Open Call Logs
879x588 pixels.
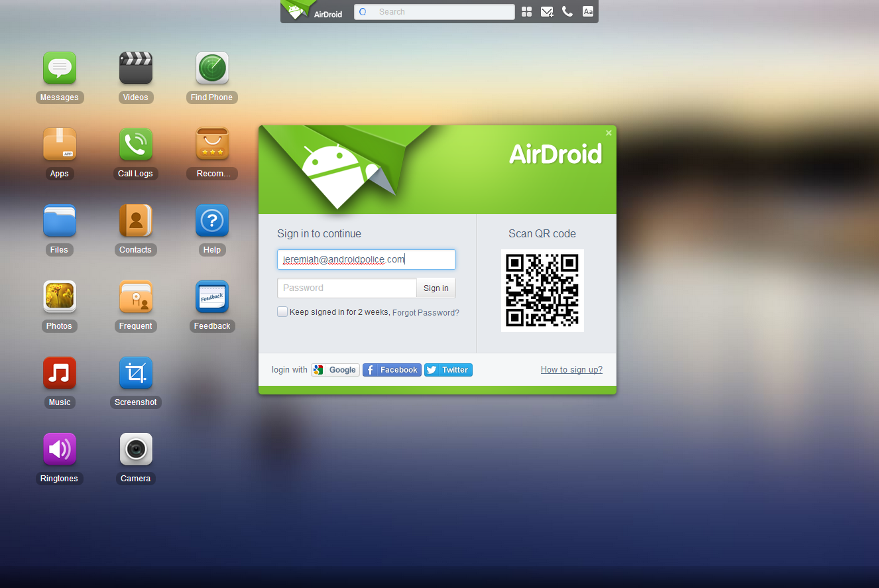pos(136,144)
